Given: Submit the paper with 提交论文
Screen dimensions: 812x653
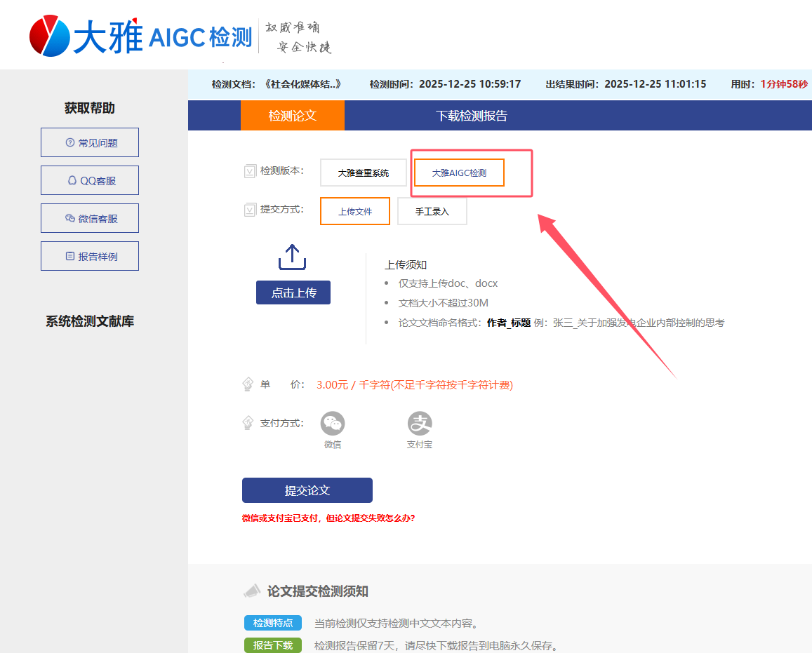Looking at the screenshot, I should 307,490.
